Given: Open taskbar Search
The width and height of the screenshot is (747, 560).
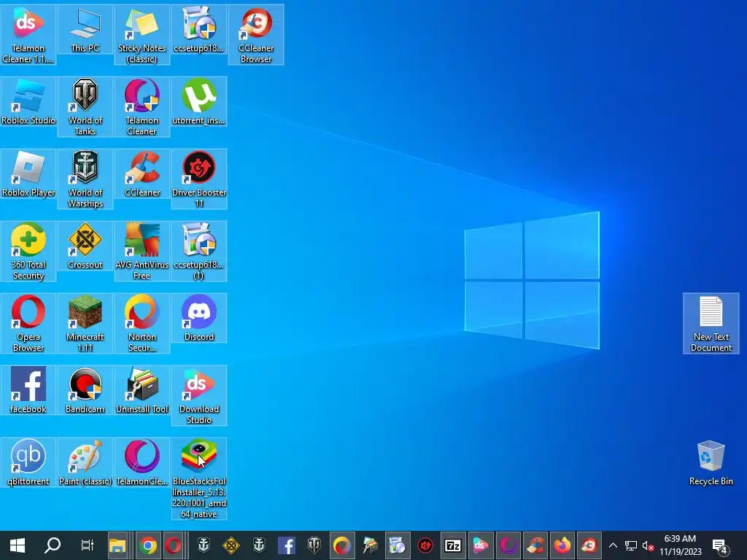Looking at the screenshot, I should [x=53, y=545].
